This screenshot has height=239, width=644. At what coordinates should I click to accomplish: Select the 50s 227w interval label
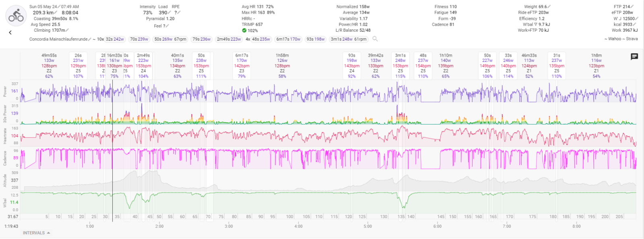pos(487,65)
